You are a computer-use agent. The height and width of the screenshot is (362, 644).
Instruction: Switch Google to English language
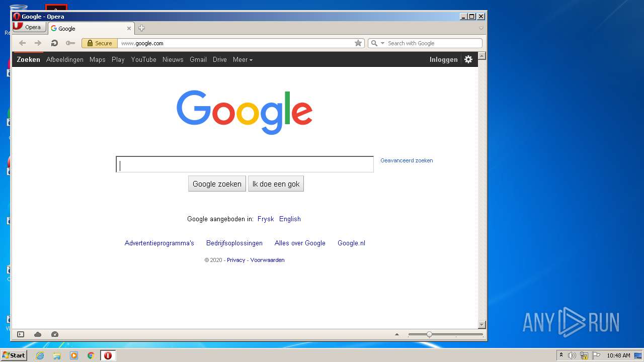[290, 219]
